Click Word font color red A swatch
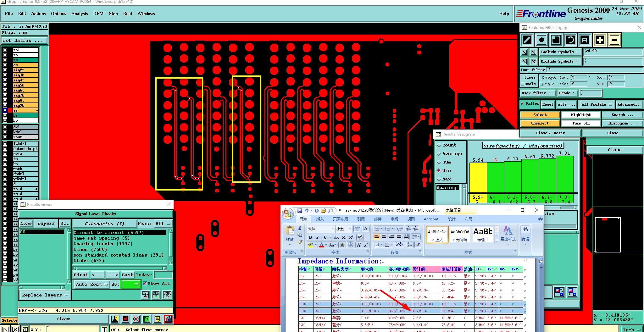This screenshot has height=332, width=644. pos(321,245)
